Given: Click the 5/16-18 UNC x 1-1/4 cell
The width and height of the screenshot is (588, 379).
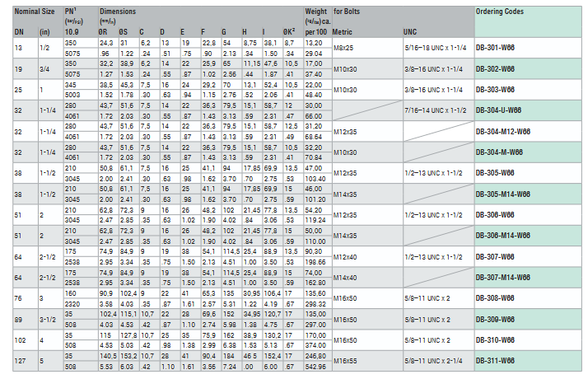Looking at the screenshot, I should click(435, 46).
